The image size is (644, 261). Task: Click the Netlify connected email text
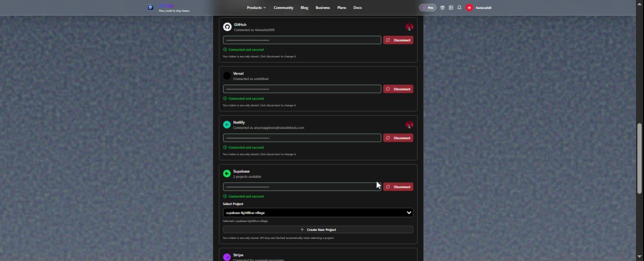tap(269, 128)
